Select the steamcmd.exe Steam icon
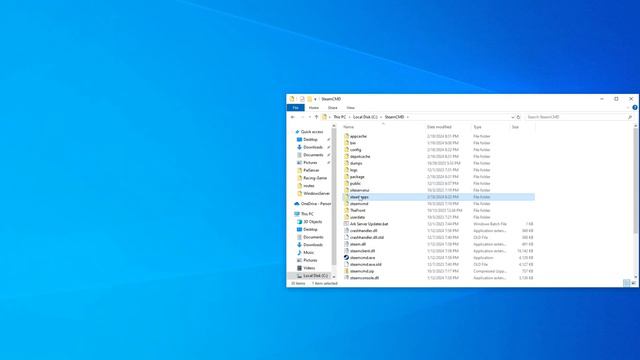 [346, 258]
